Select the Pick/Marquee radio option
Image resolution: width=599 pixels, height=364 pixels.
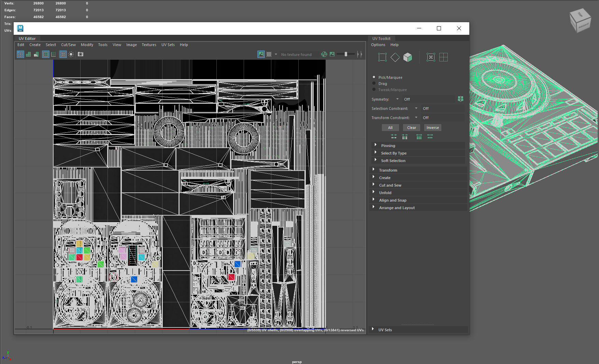pyautogui.click(x=374, y=77)
